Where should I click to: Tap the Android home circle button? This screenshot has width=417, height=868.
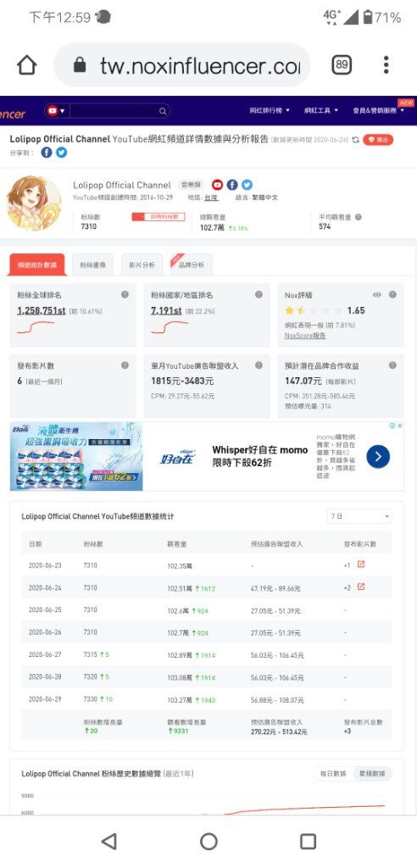[208, 842]
